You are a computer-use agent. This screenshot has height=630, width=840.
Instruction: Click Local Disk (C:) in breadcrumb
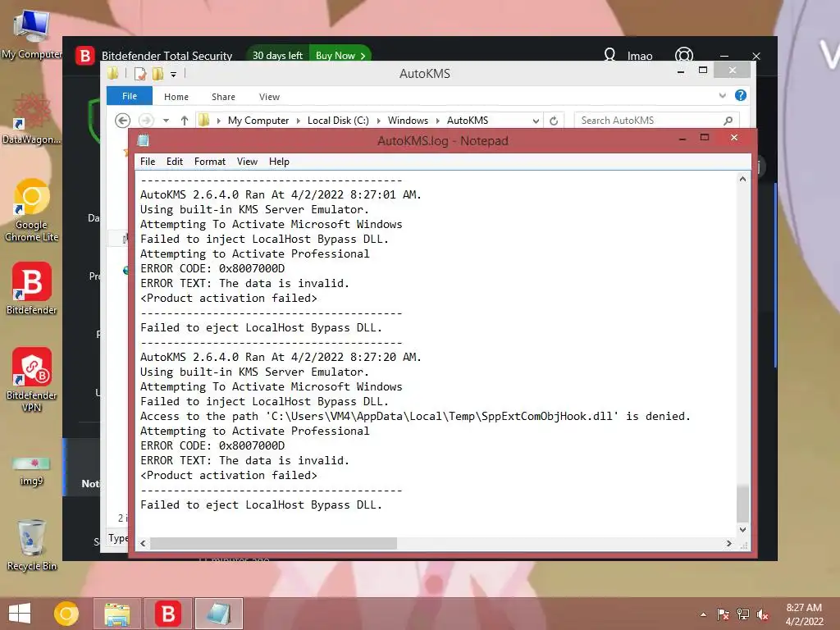click(338, 121)
